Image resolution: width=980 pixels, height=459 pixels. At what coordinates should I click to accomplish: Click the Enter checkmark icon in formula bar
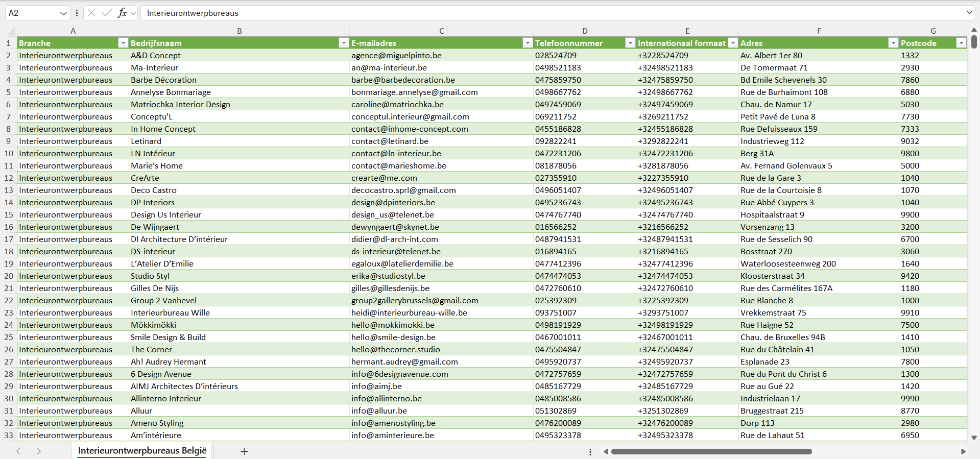(107, 13)
